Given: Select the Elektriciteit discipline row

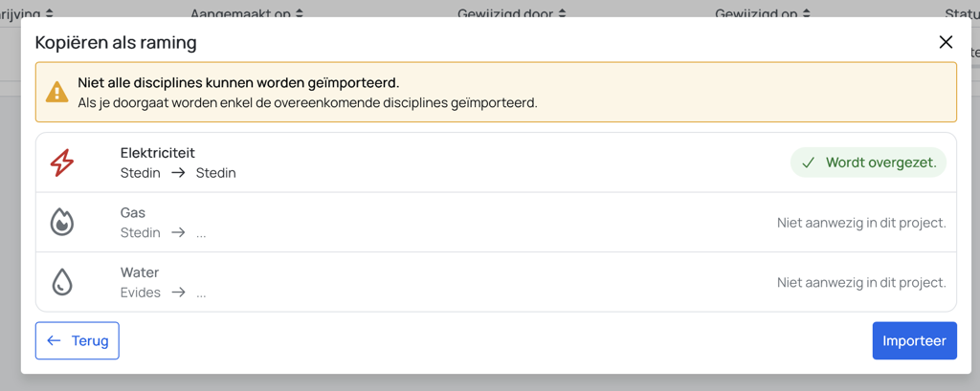Looking at the screenshot, I should [x=497, y=163].
